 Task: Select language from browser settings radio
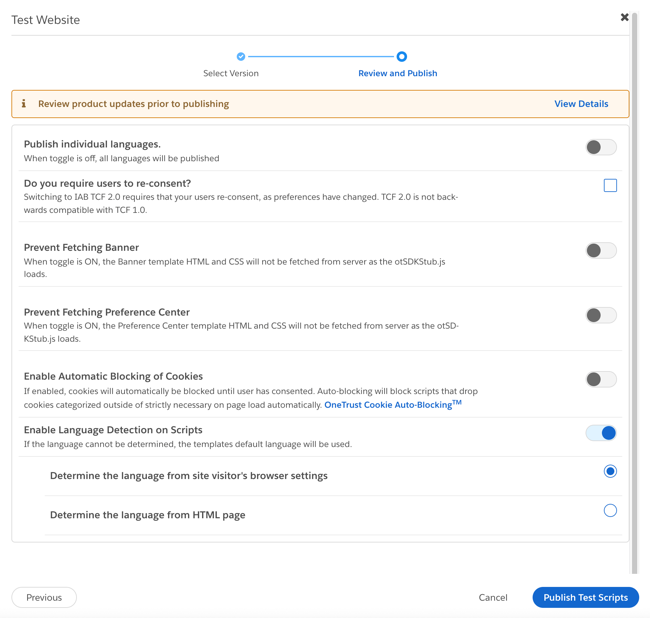(610, 471)
